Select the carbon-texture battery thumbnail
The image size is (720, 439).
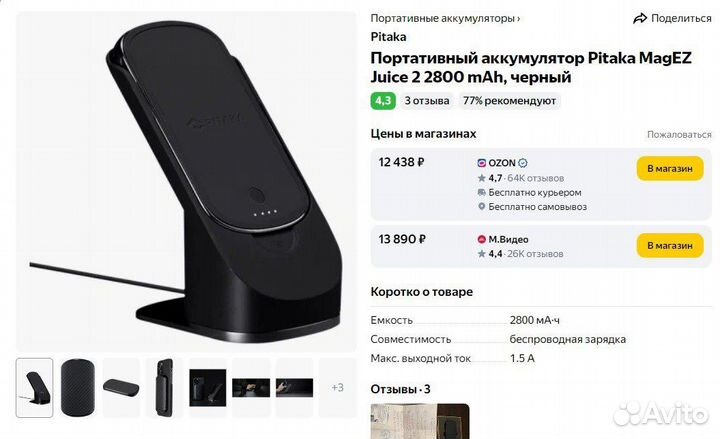(78, 388)
